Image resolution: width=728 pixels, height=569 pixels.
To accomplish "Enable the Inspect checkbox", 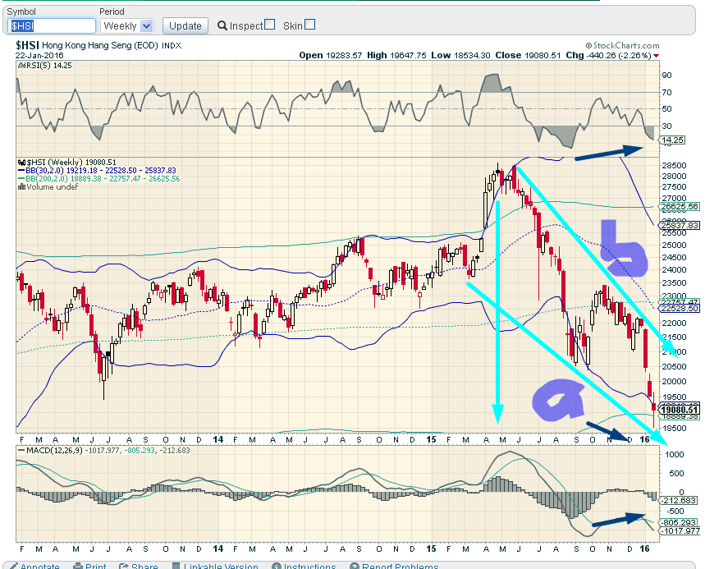I will (x=269, y=25).
